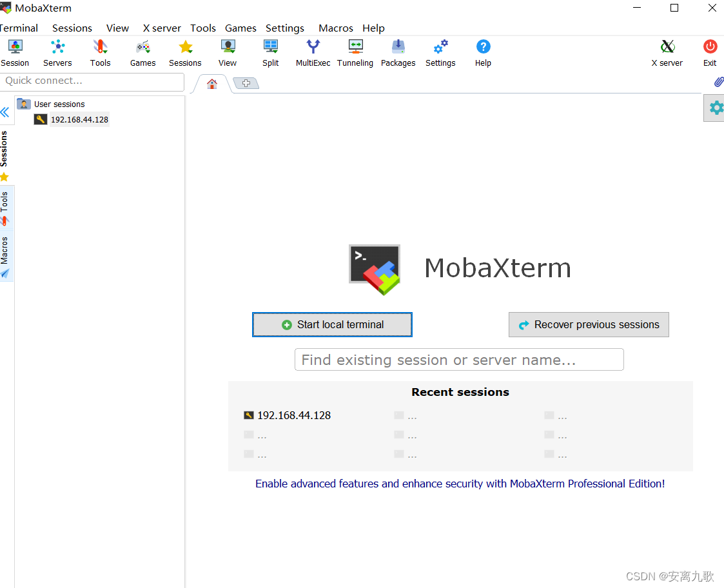Open the Terminal menu

19,28
